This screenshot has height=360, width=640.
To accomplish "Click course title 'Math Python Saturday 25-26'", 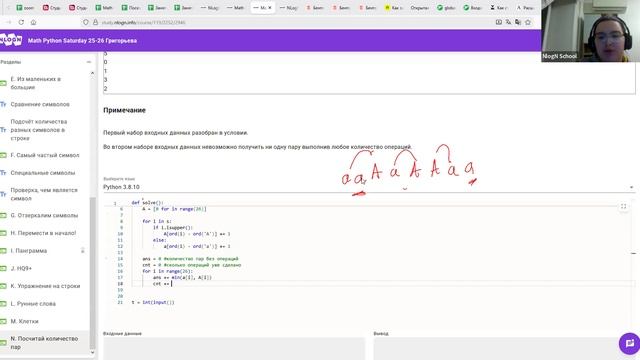I will point(82,40).
